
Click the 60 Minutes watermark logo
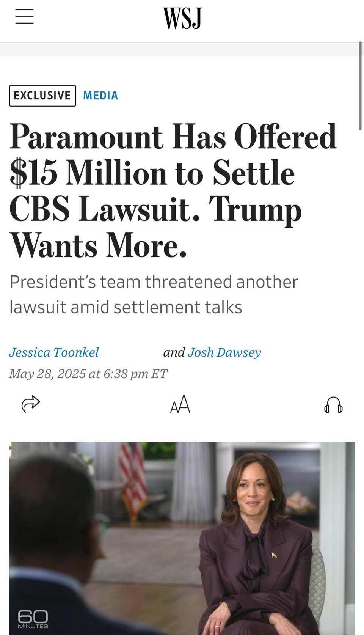coord(33,619)
